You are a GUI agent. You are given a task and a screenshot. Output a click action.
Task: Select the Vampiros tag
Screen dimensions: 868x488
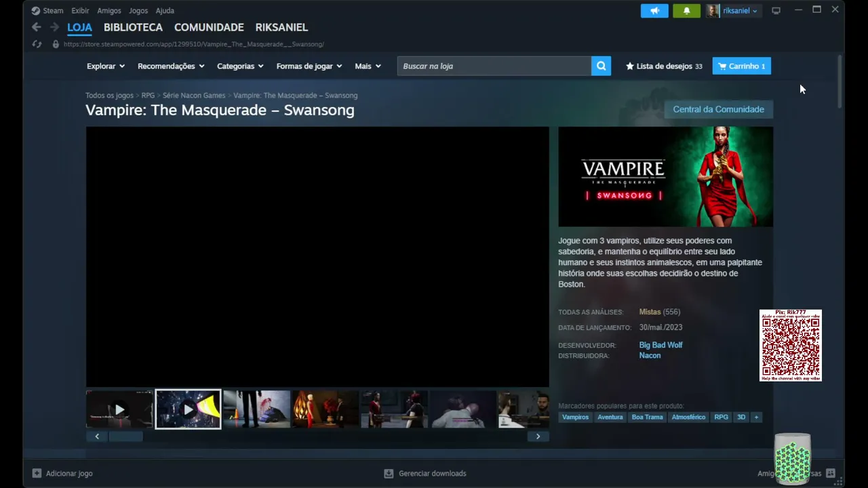(x=575, y=417)
